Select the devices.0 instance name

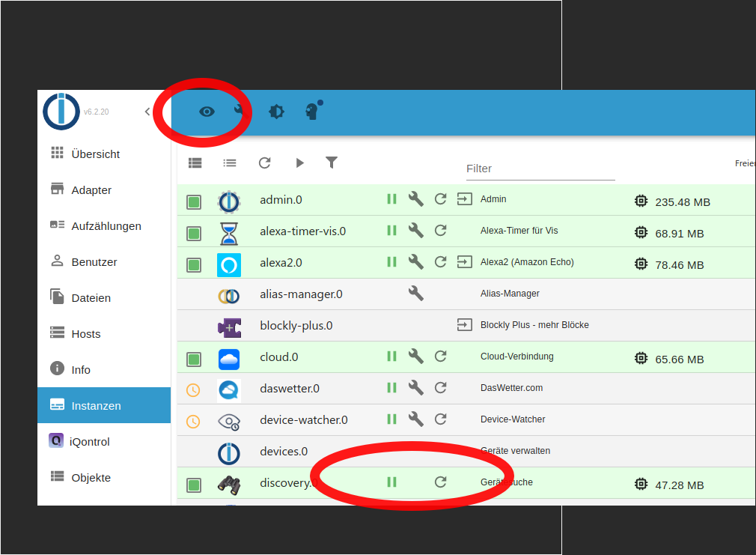click(x=284, y=452)
